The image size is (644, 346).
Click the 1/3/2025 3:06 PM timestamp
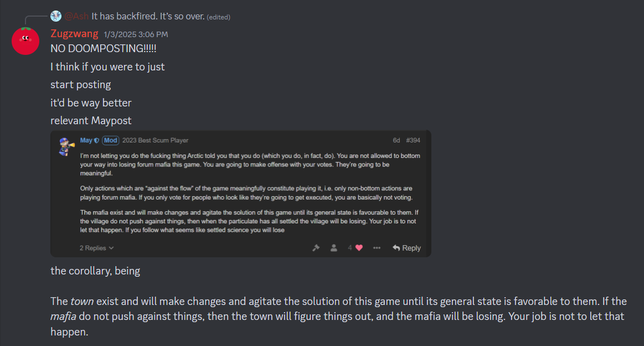pyautogui.click(x=136, y=34)
